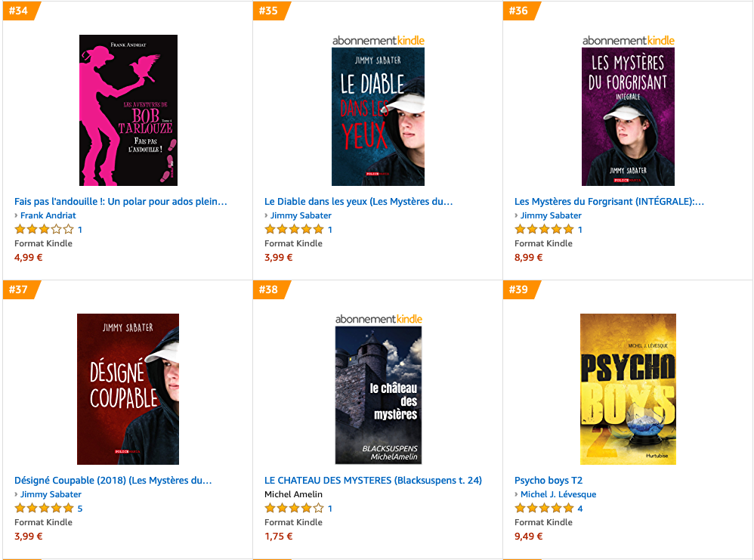Open the Psycho boys T2 title link
Viewport: 754px width, 560px height.
pyautogui.click(x=549, y=481)
